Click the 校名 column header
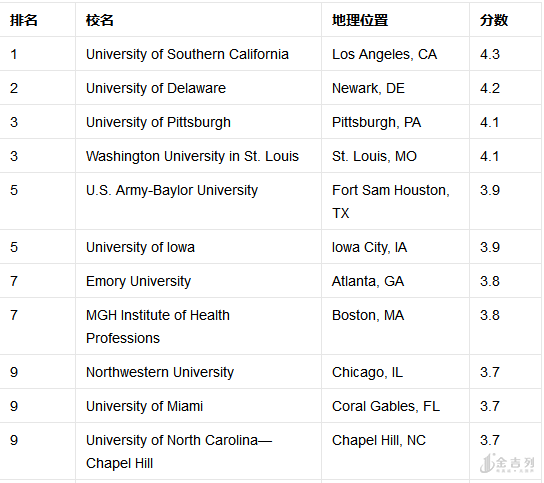Viewport: 544px width, 483px height. 100,20
